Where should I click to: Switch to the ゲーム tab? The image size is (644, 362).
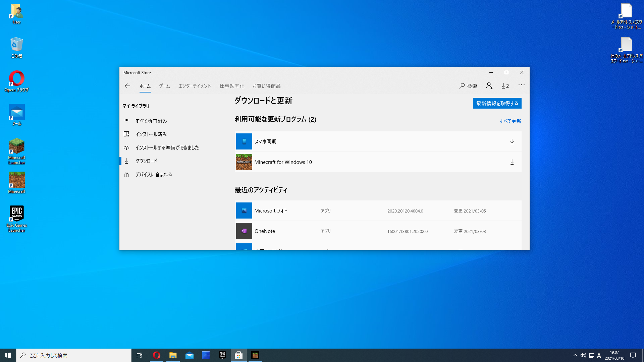click(x=164, y=86)
